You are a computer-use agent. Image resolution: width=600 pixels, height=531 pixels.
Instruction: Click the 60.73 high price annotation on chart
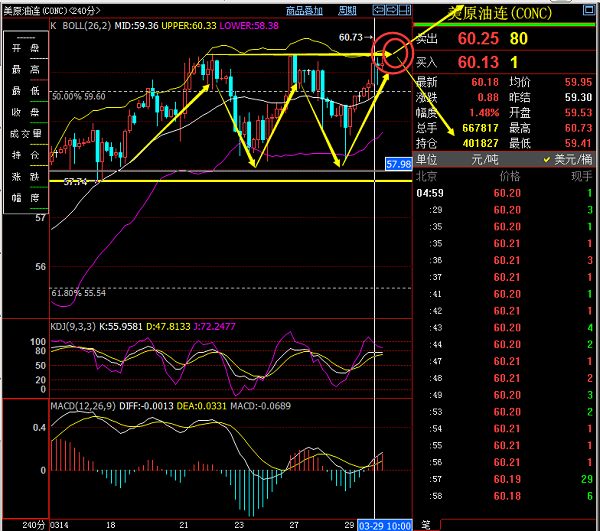(351, 37)
